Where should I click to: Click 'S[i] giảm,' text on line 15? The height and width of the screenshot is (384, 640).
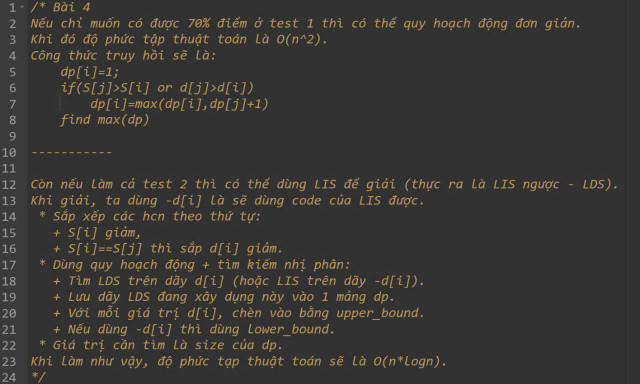(x=104, y=233)
